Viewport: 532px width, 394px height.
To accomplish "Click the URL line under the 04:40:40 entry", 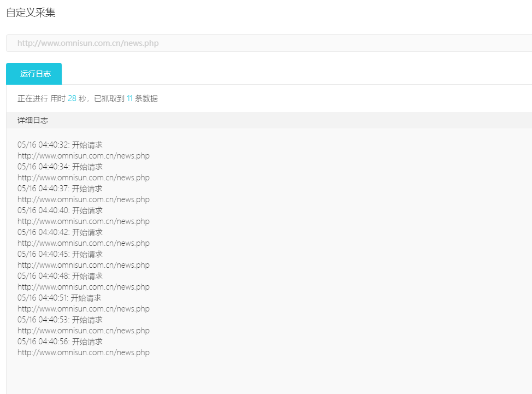I will pos(84,221).
